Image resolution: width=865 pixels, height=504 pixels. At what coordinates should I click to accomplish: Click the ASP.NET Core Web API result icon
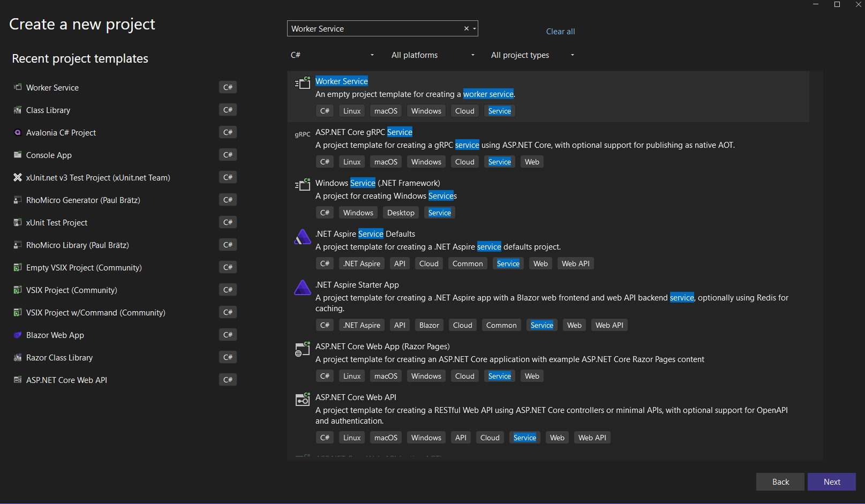click(303, 399)
